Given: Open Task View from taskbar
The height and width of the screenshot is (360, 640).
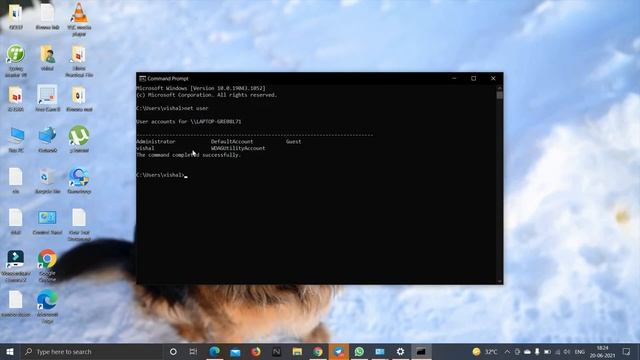Looking at the screenshot, I should [x=193, y=351].
